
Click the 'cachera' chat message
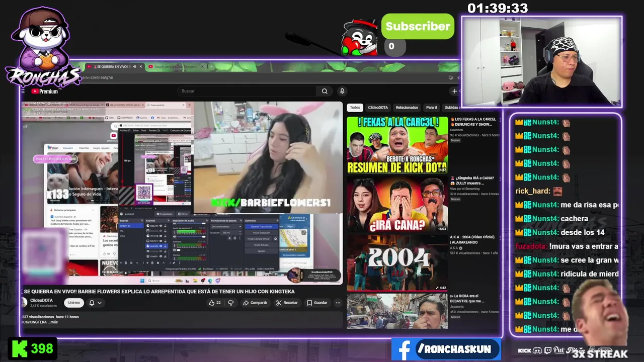click(x=574, y=219)
